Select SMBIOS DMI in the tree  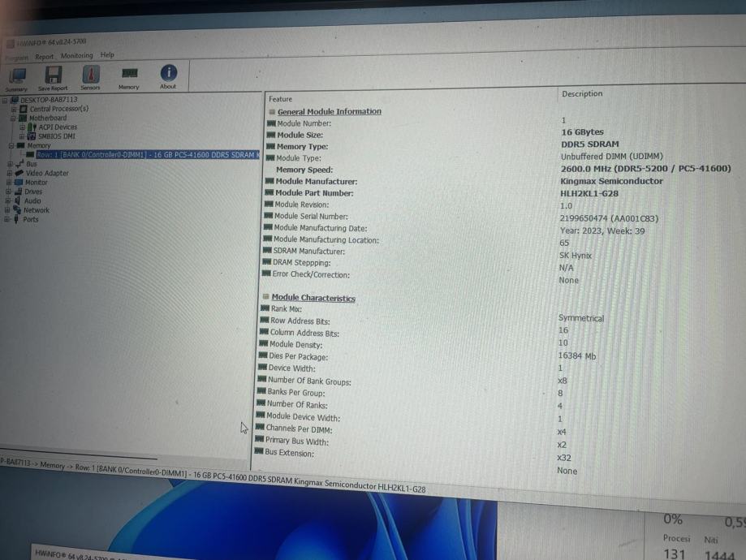pyautogui.click(x=56, y=136)
